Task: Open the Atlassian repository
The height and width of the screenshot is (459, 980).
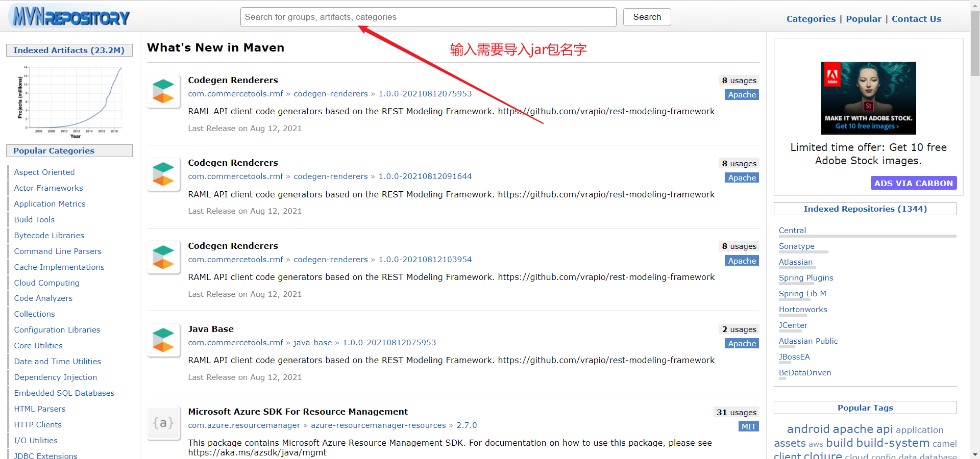Action: [795, 262]
